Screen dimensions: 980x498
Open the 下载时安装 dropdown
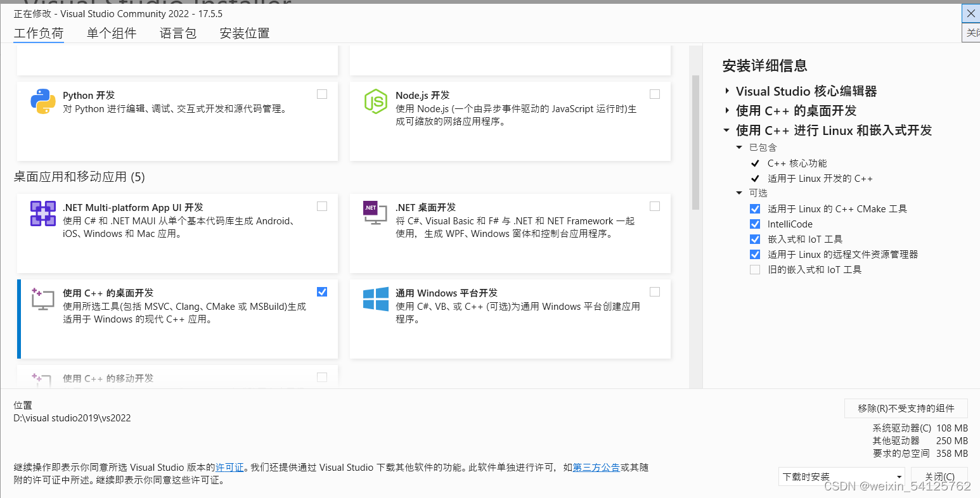click(842, 476)
